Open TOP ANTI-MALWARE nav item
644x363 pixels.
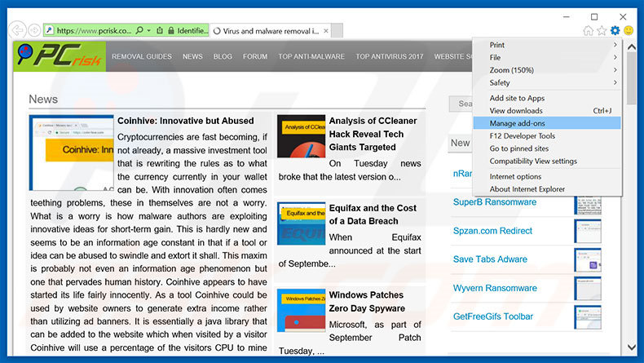(311, 56)
